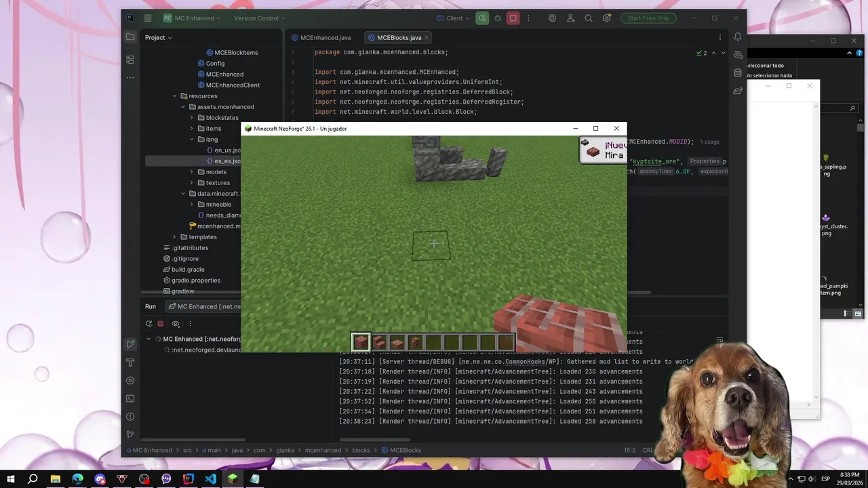Open the Git tool window icon
The height and width of the screenshot is (488, 868).
130,434
